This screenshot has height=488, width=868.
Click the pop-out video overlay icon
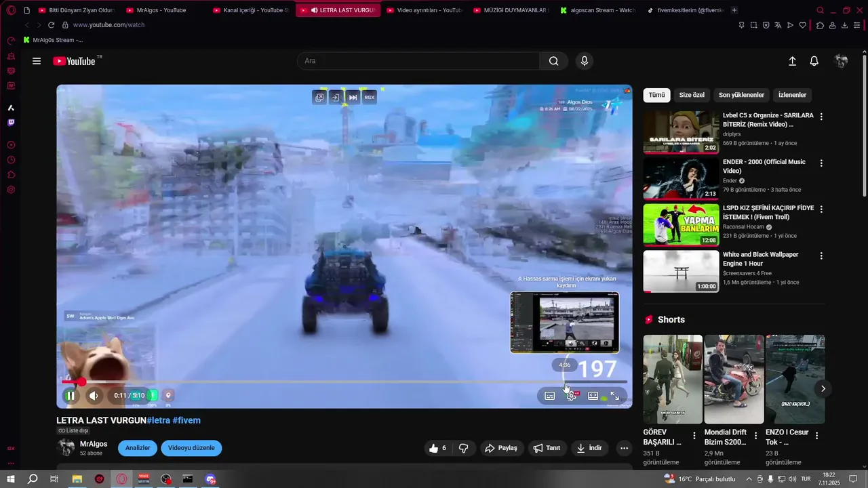319,98
